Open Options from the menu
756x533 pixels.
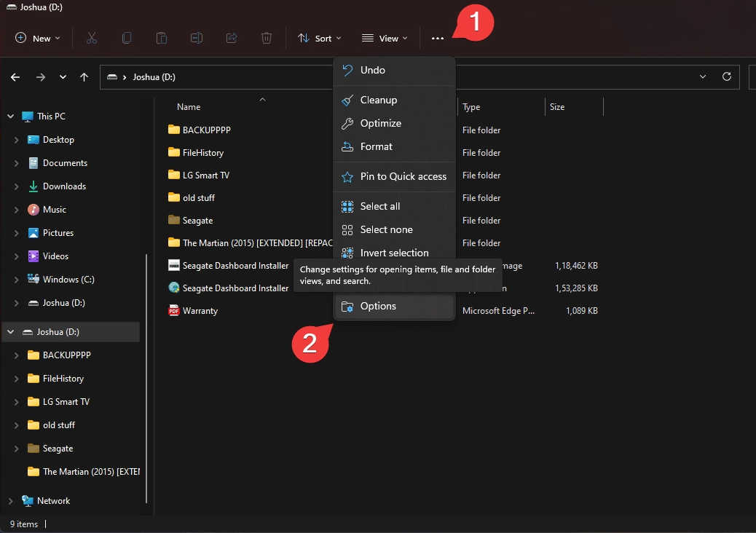coord(395,307)
